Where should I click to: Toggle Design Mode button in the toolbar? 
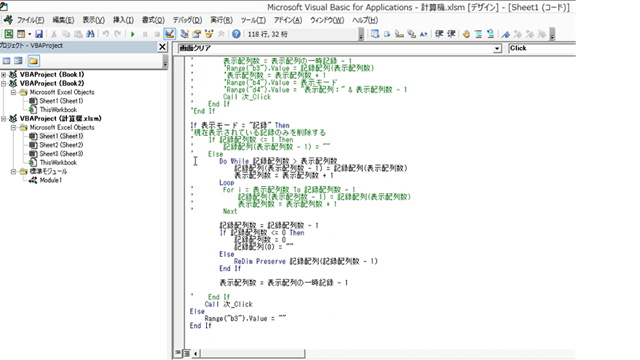[x=169, y=34]
